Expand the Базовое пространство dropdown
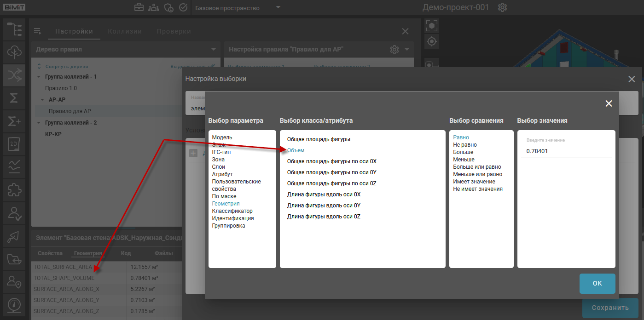Screen dimensions: 644x320 click(278, 7)
